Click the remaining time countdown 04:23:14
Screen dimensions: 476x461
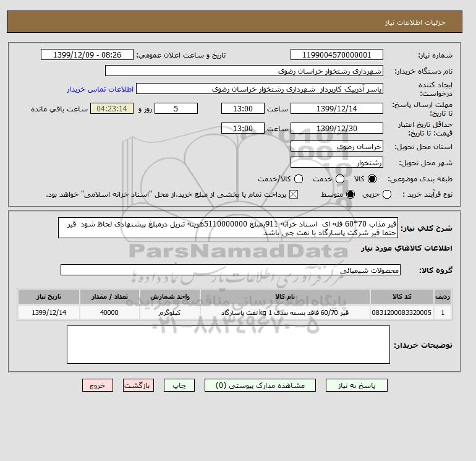pyautogui.click(x=112, y=108)
